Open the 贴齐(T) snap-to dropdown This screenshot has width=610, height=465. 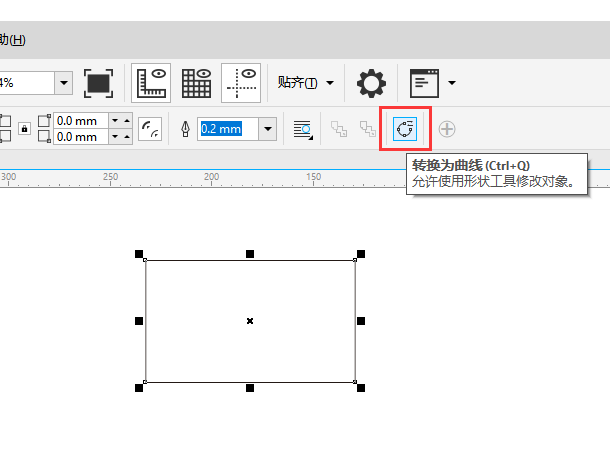305,82
